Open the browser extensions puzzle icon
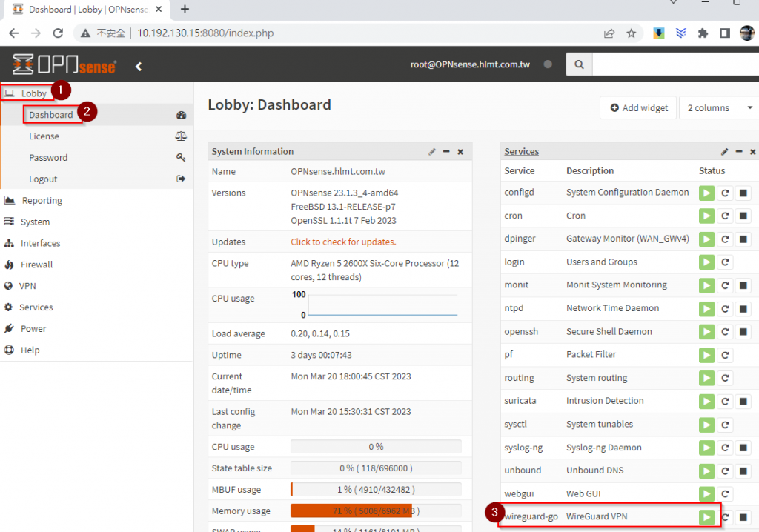This screenshot has height=532, width=759. click(x=703, y=33)
